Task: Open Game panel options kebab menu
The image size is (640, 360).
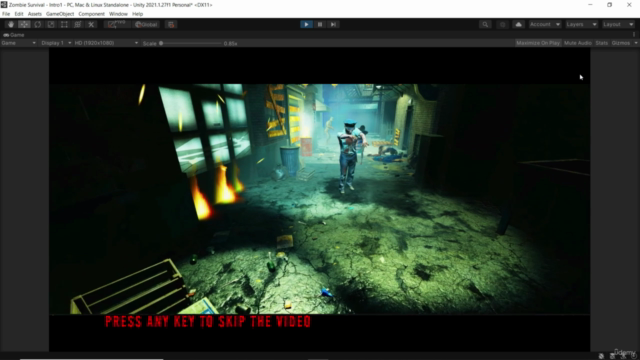Action: (634, 35)
